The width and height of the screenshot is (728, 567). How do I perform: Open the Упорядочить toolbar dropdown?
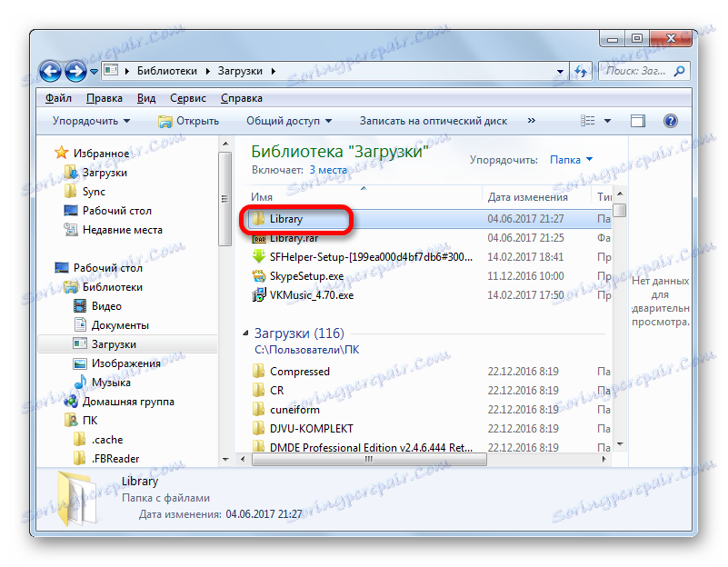point(91,121)
